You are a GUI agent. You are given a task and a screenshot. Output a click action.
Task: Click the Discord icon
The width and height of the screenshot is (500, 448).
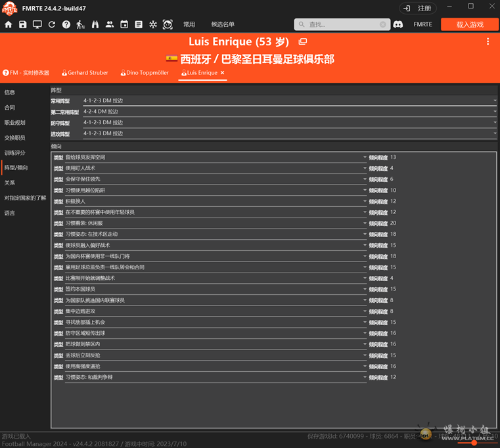398,24
